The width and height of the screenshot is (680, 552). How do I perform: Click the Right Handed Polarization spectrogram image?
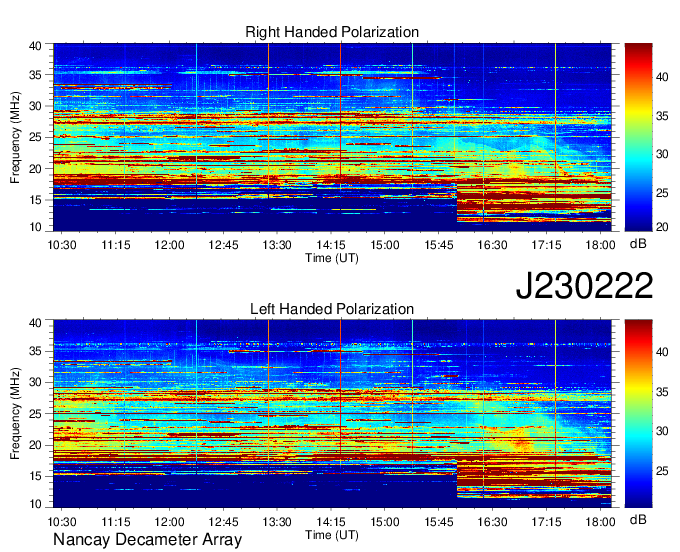pos(332,137)
